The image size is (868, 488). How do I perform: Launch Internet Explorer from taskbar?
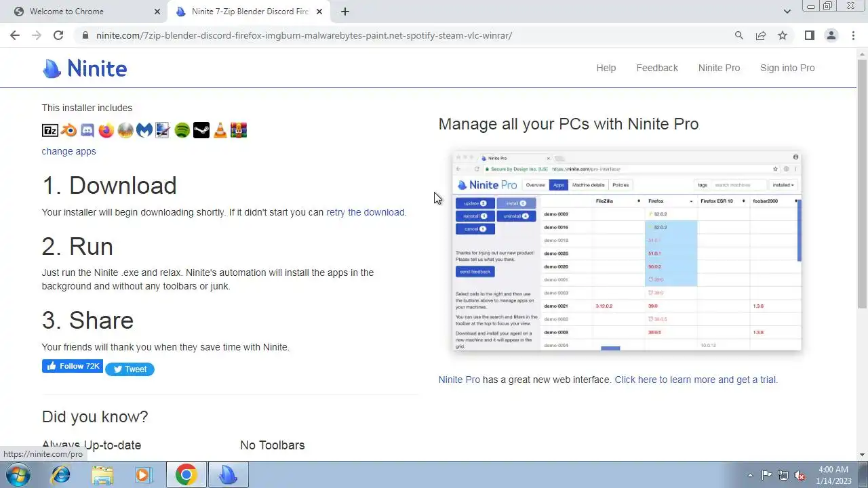coord(61,474)
